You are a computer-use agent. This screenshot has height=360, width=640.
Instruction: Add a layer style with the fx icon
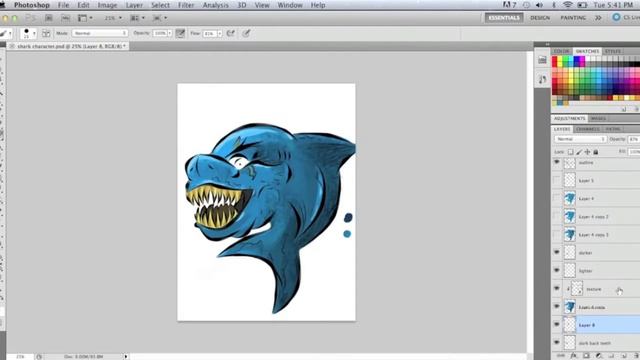[x=573, y=356]
